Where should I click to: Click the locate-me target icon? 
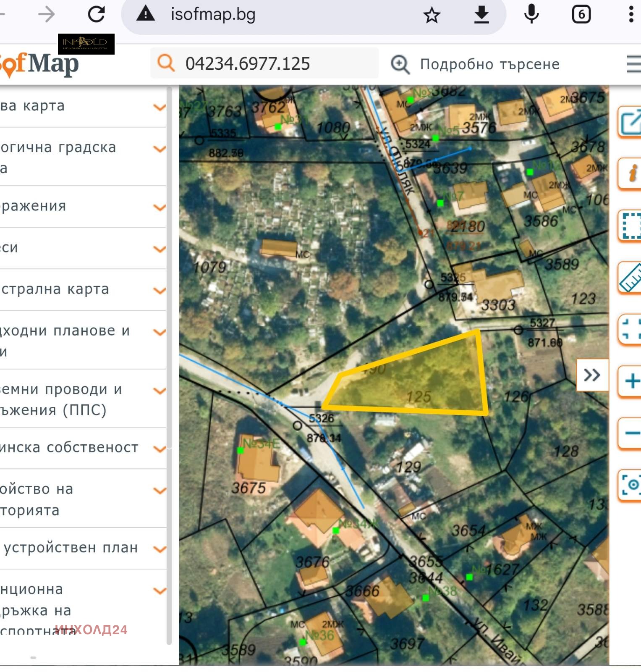pyautogui.click(x=631, y=485)
